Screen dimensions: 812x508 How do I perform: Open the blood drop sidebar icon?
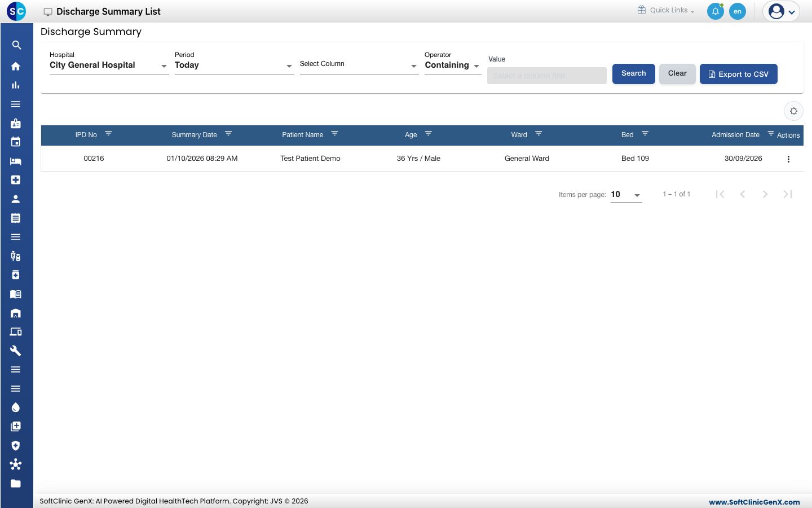click(16, 408)
